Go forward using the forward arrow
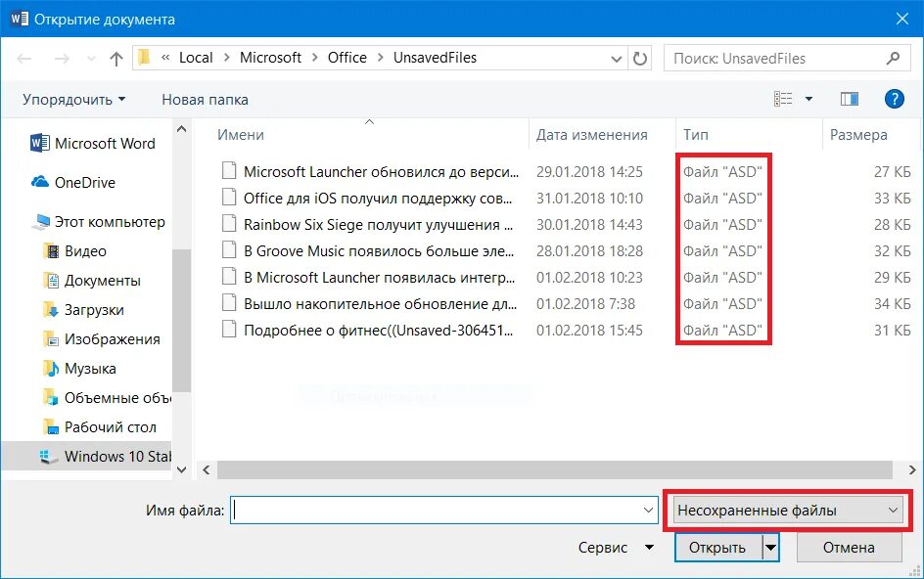This screenshot has width=924, height=579. [x=62, y=59]
